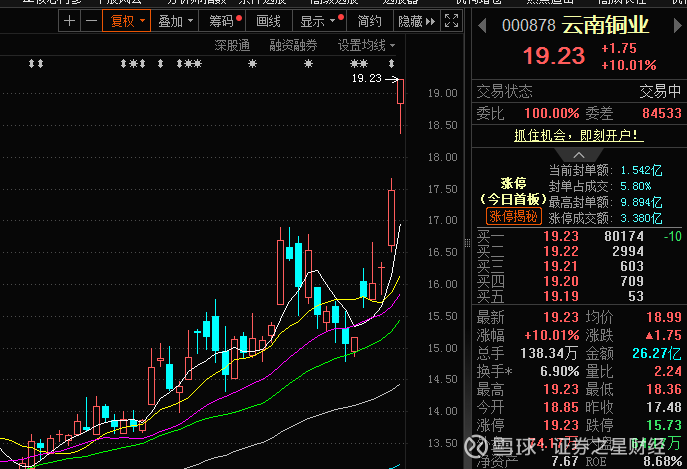Click the 涨停揭秘 button
687x469 pixels.
513,216
